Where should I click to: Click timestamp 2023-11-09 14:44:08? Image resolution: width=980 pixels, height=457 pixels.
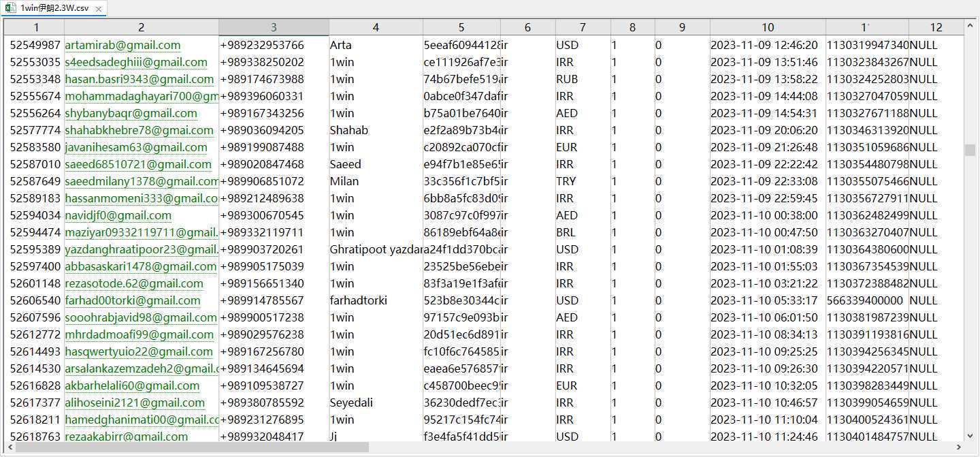pyautogui.click(x=768, y=96)
